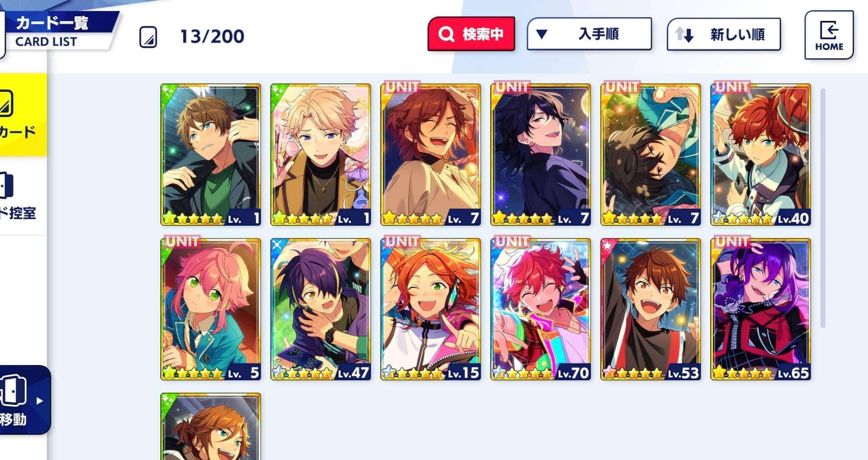Select the red-haired Lv.70 UNIT card
This screenshot has width=868, height=460.
(541, 309)
